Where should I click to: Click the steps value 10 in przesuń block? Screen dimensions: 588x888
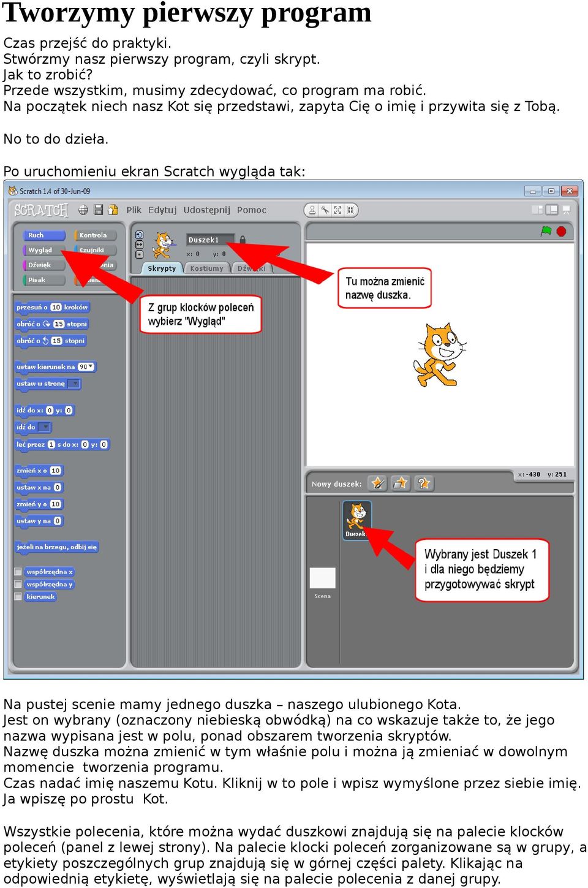point(56,307)
